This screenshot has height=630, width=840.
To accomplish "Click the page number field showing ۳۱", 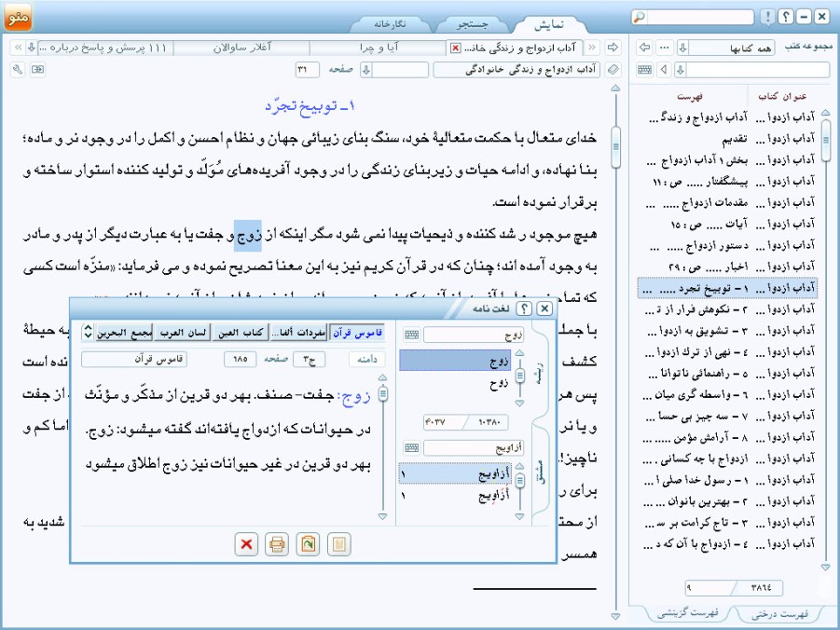I will click(307, 70).
